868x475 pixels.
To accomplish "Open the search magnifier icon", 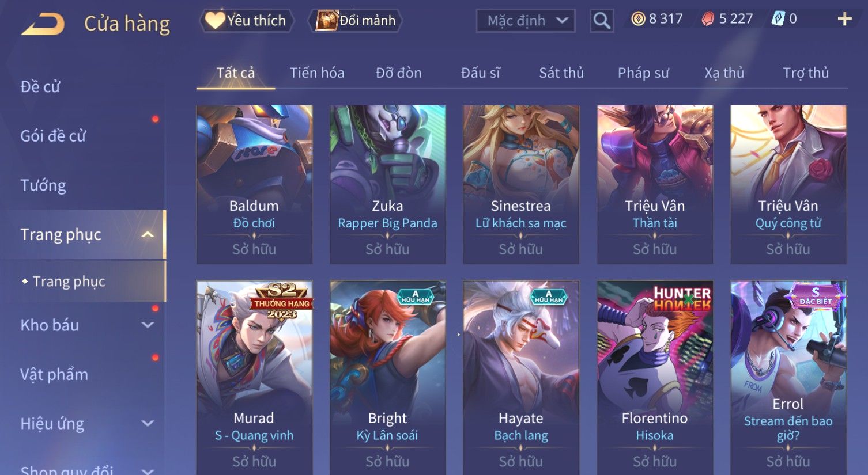I will pyautogui.click(x=602, y=21).
